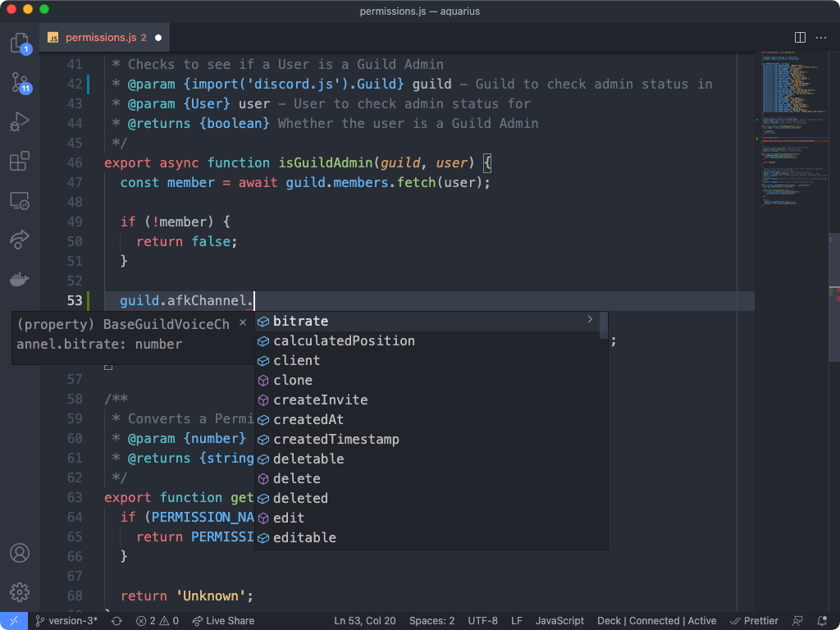The height and width of the screenshot is (630, 840).
Task: Open the Remote Explorer view
Action: pyautogui.click(x=19, y=200)
